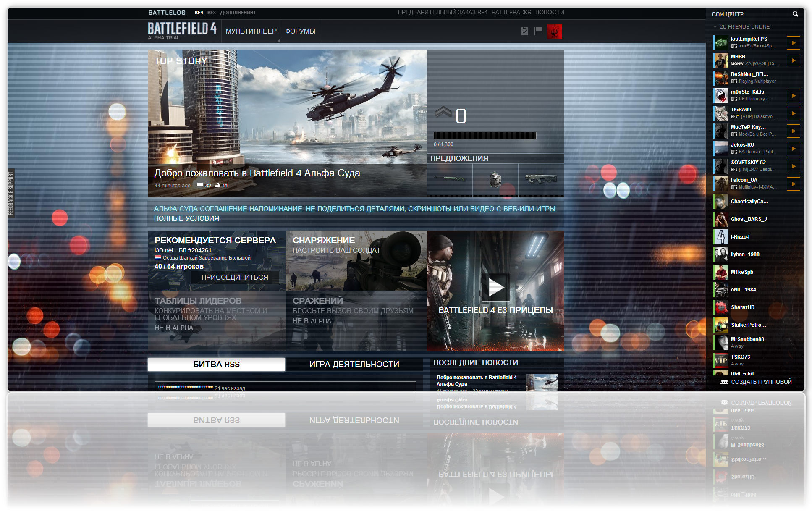
Task: Open the Feedback & Support side tab
Action: click(x=11, y=194)
